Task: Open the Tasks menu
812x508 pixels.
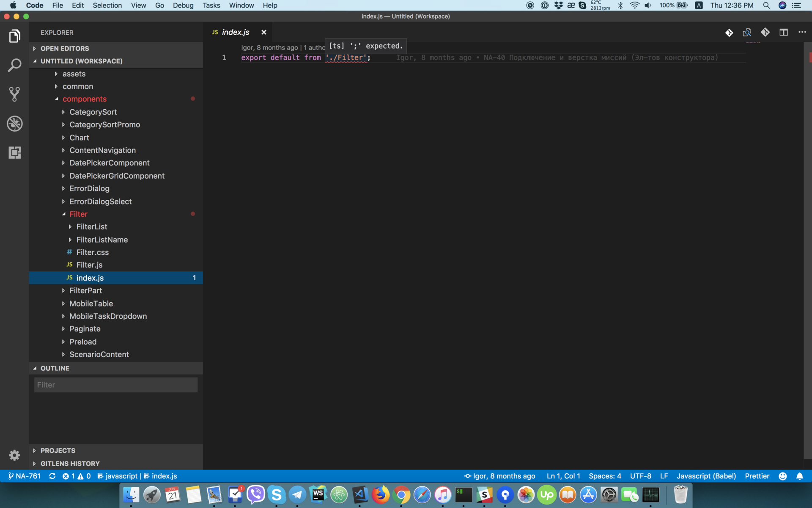Action: click(211, 6)
